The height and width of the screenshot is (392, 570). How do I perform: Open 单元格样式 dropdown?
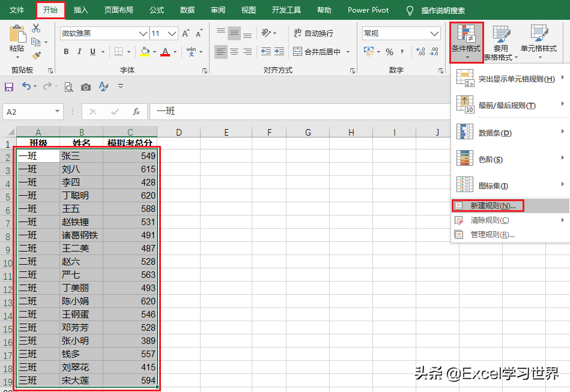[539, 42]
